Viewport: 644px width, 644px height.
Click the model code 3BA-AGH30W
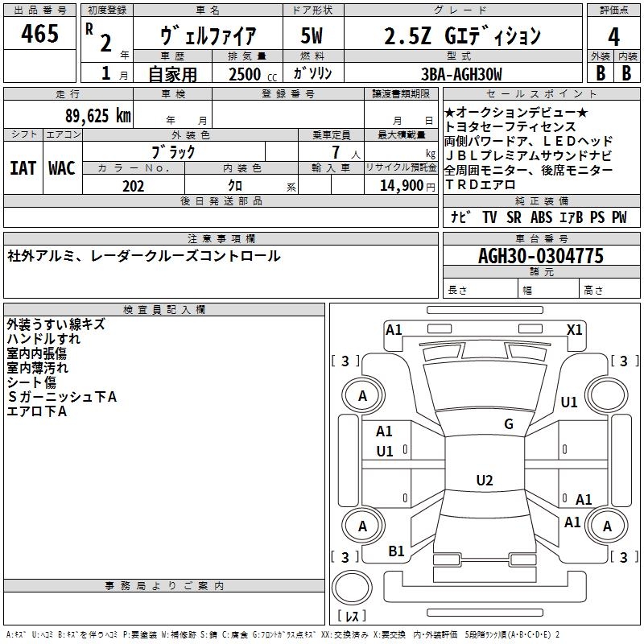461,74
